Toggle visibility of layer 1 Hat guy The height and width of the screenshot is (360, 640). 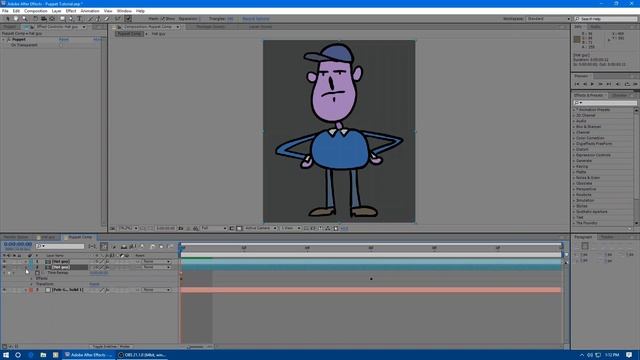[4, 262]
